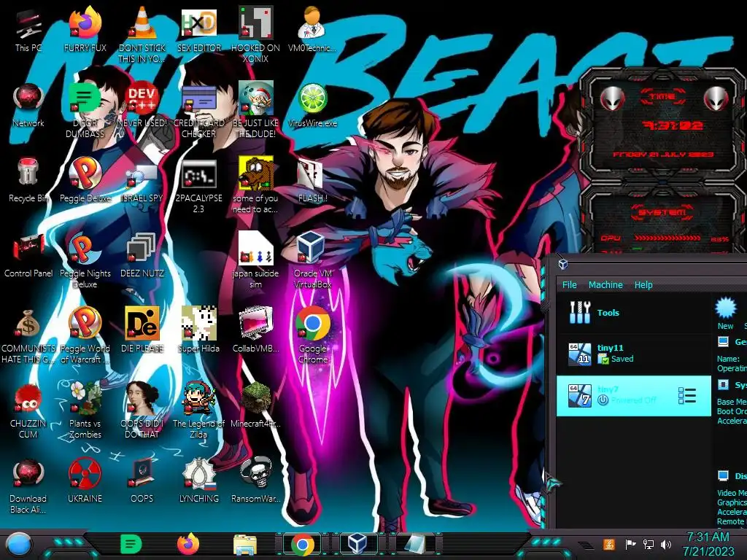This screenshot has width=747, height=560.
Task: Select the 2PACALYPSE 2.3 console icon
Action: point(198,186)
